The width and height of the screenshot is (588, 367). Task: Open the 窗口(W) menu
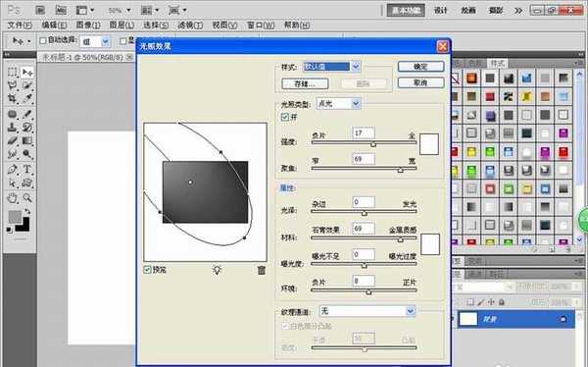tap(261, 26)
